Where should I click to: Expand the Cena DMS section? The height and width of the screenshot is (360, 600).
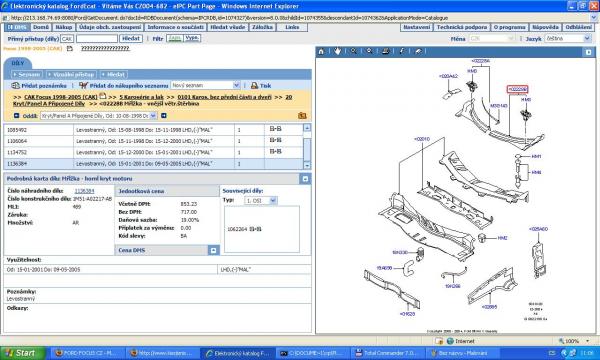coord(214,250)
